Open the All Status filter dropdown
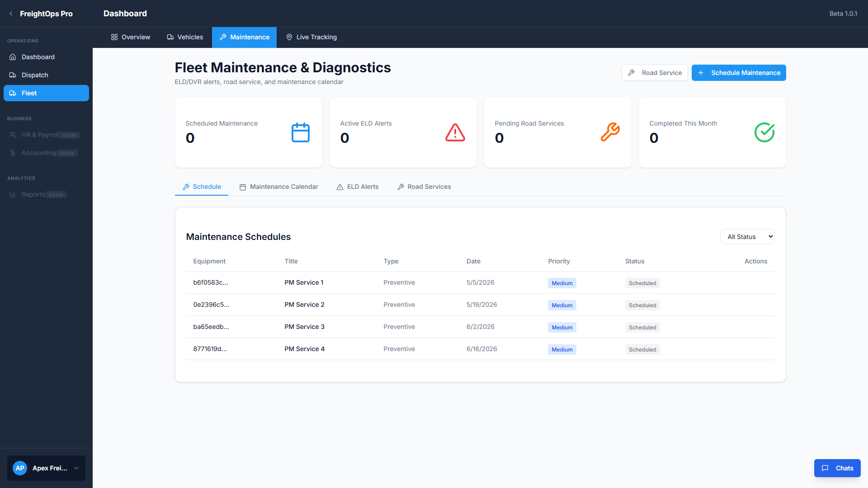 747,237
